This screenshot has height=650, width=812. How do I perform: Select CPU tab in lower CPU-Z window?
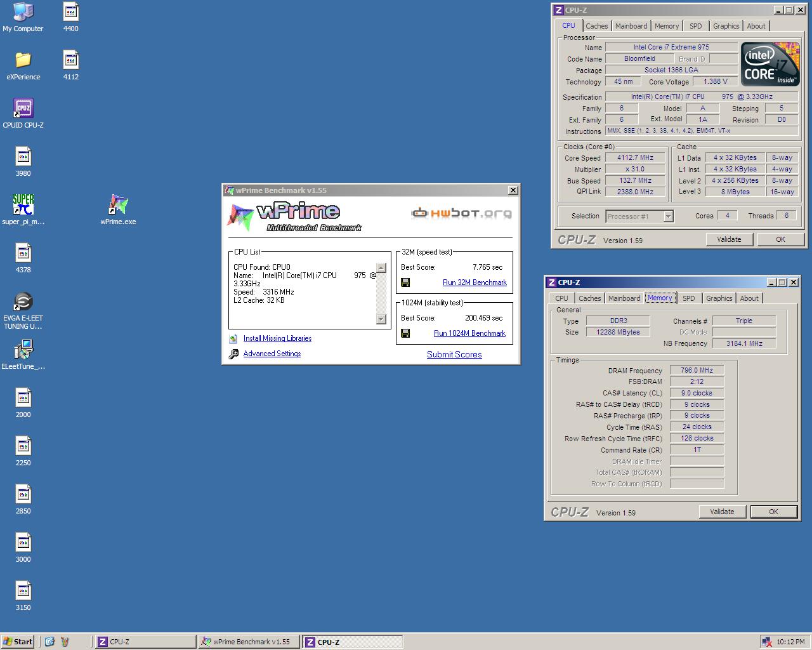coord(562,298)
